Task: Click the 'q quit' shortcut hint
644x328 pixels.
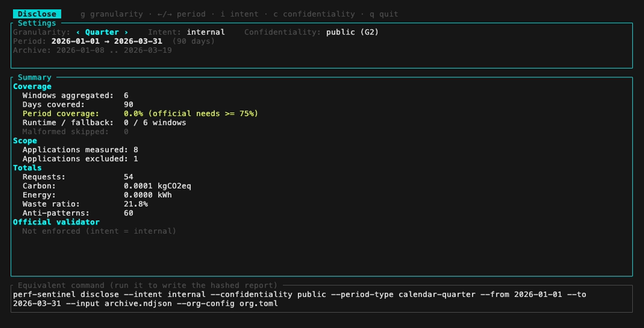Action: pos(384,14)
